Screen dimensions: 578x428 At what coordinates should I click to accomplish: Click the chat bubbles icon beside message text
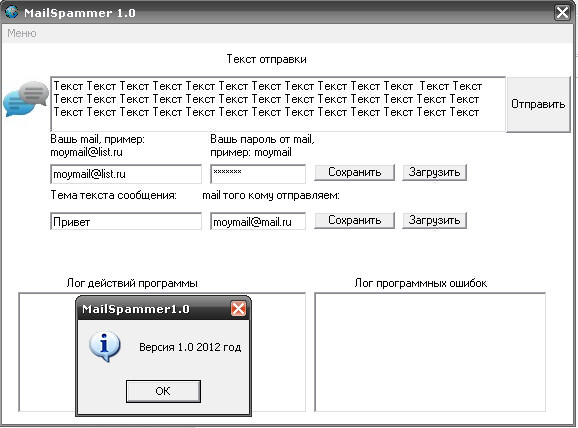[26, 99]
